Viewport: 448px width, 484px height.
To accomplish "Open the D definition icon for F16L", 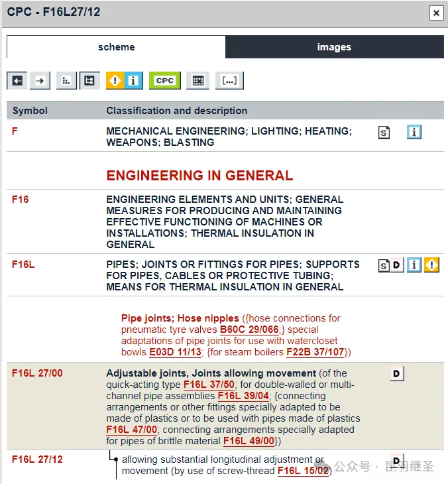I will (x=397, y=266).
